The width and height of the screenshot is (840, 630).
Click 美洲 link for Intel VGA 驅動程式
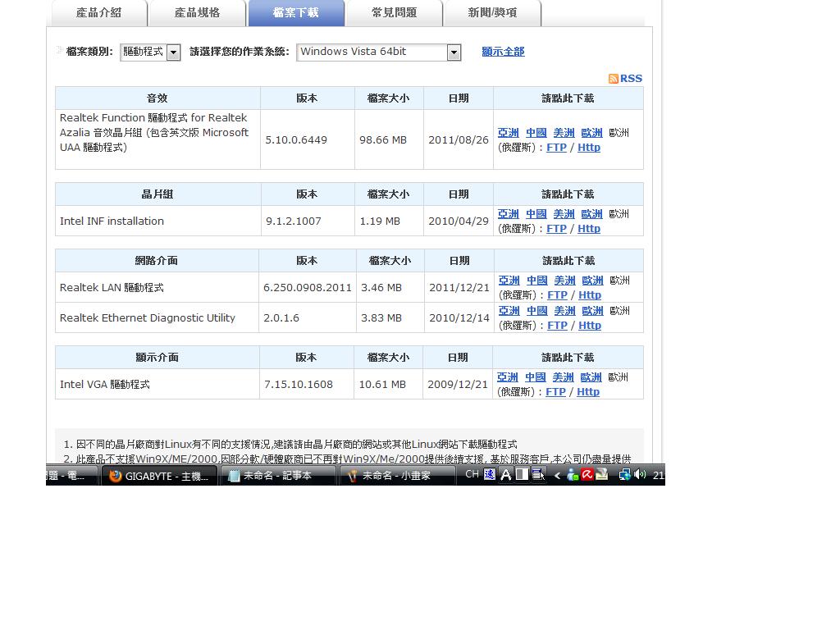[x=564, y=377]
